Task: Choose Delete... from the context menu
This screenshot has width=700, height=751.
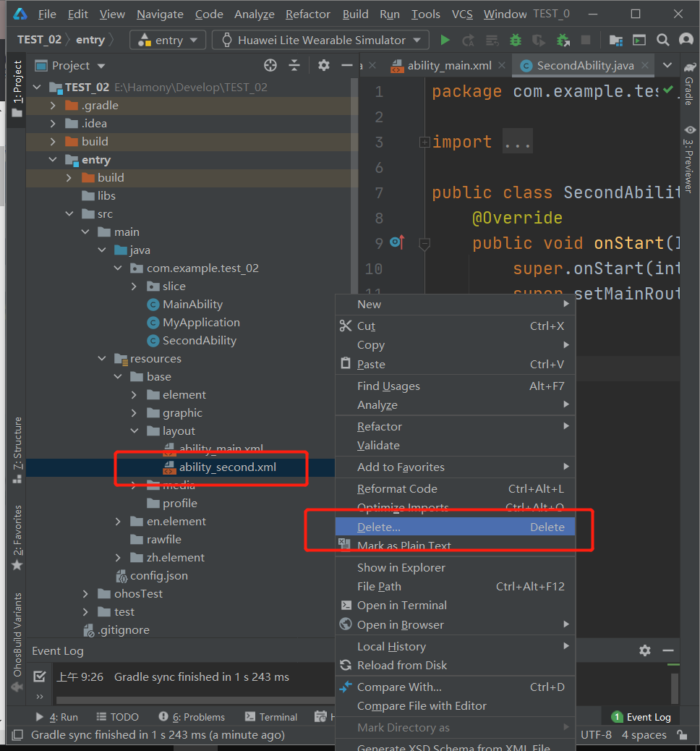Action: 456,527
